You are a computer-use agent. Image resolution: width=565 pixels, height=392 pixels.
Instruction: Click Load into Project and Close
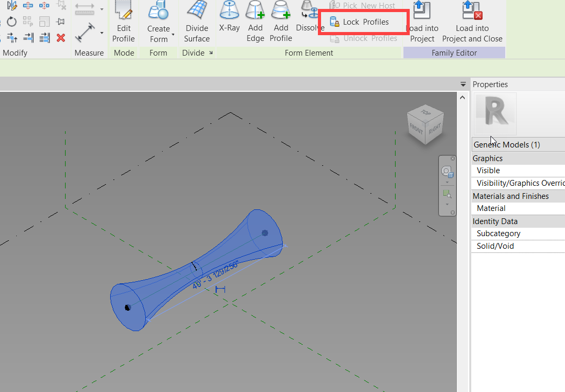(x=472, y=21)
